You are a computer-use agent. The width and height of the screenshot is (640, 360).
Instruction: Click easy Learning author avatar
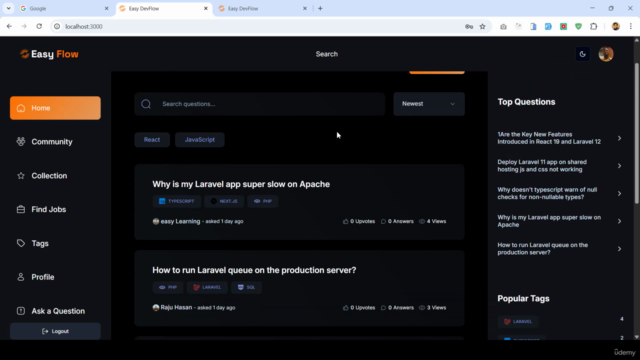coord(156,221)
